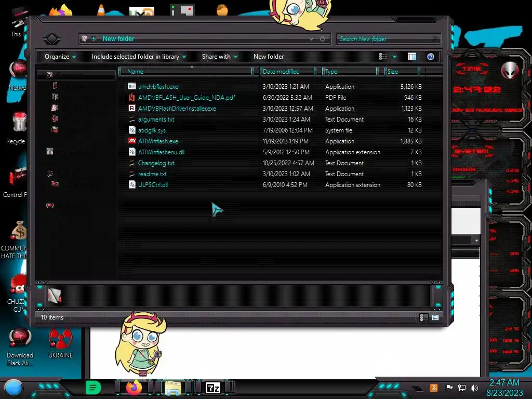Open the 7-Zip taskbar button
Image resolution: width=532 pixels, height=399 pixels.
212,388
